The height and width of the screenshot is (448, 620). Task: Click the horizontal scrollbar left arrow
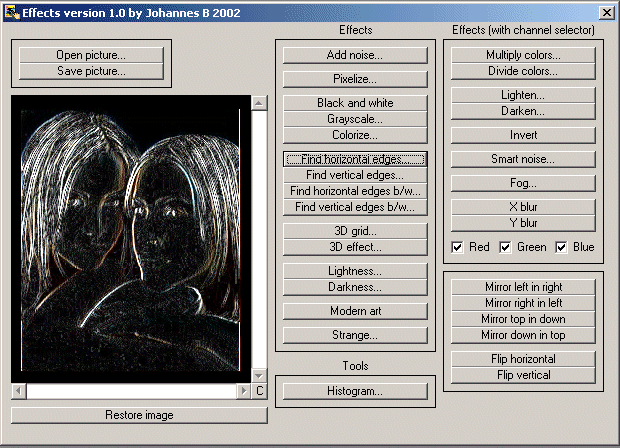[x=18, y=391]
